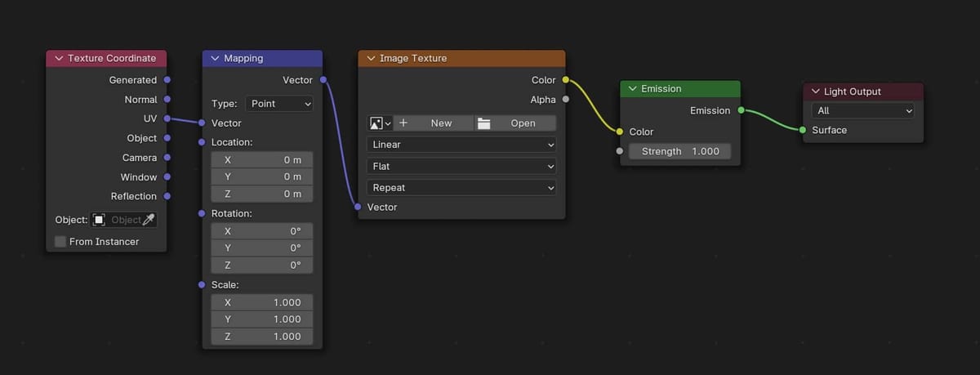Viewport: 980px width, 375px height.
Task: Open the Flat projection dropdown
Action: click(x=461, y=166)
